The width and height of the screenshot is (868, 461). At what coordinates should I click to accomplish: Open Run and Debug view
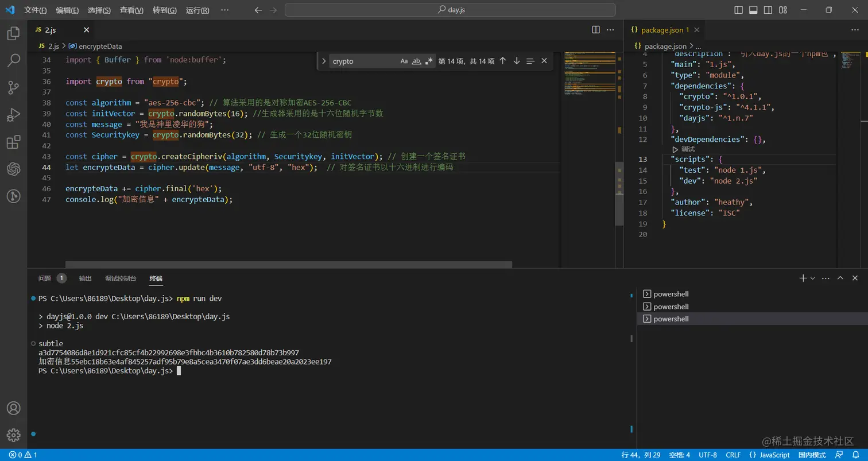(x=13, y=115)
